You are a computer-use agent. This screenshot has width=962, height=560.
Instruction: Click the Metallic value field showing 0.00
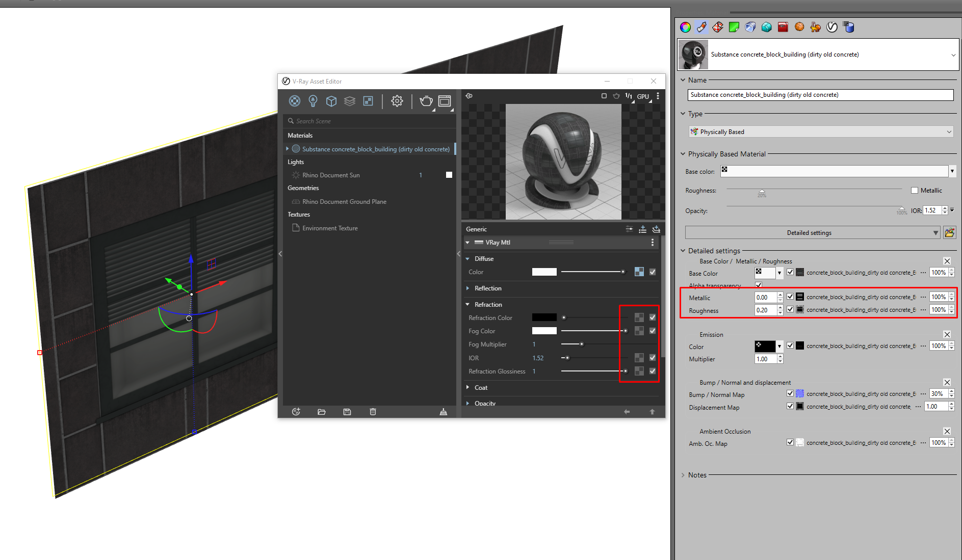765,298
